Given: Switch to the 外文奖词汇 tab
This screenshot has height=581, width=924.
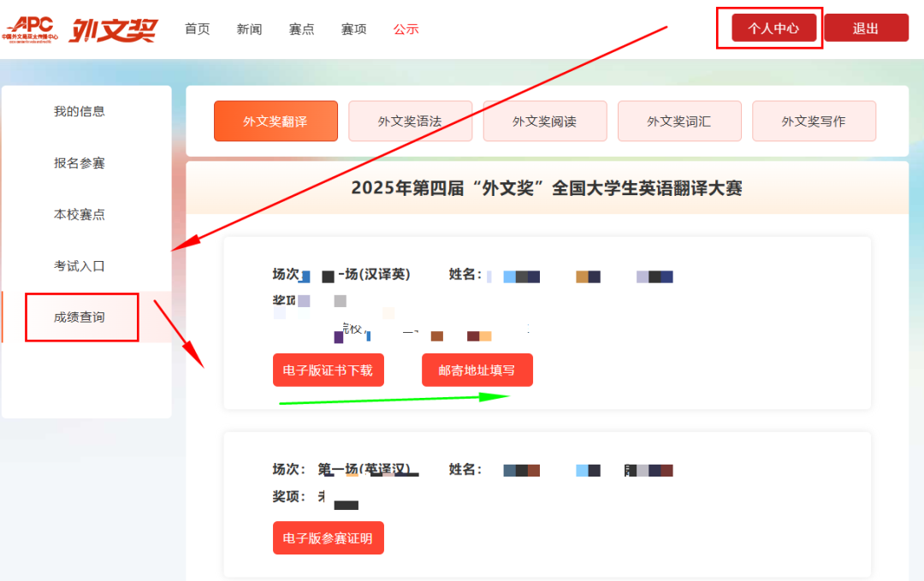Looking at the screenshot, I should (678, 122).
